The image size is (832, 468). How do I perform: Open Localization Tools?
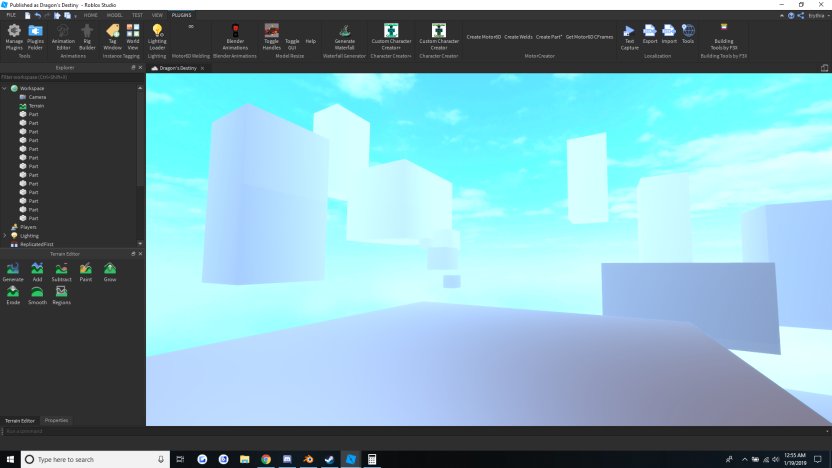688,34
